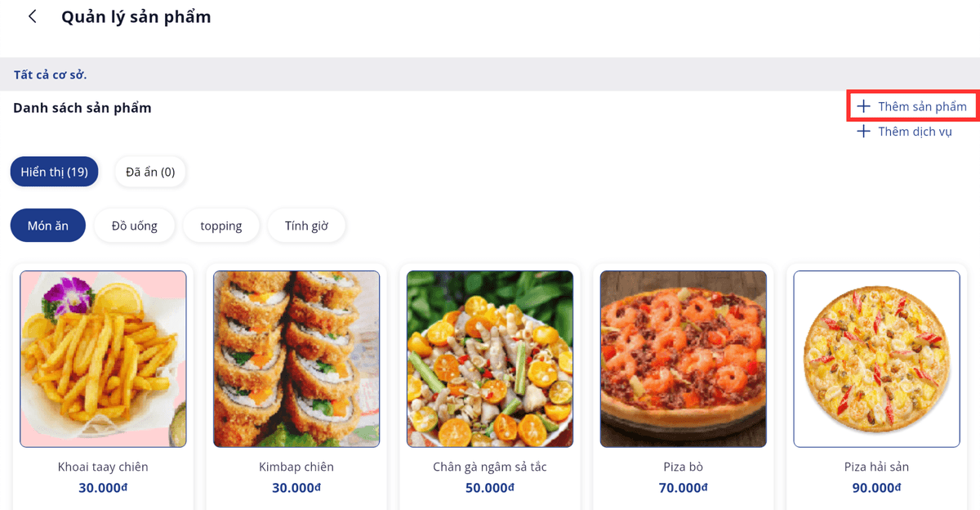Image resolution: width=980 pixels, height=510 pixels.
Task: Select the Tính giờ category
Action: (306, 226)
